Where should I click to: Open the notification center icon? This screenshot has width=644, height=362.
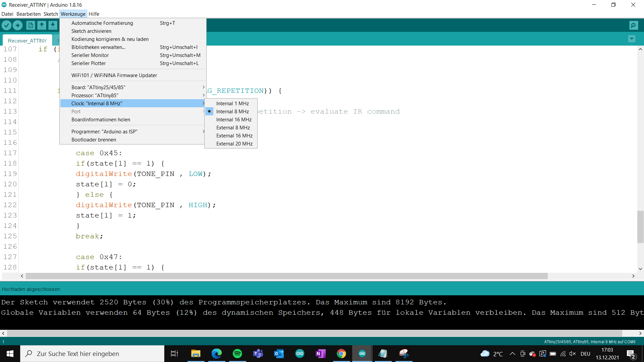631,354
